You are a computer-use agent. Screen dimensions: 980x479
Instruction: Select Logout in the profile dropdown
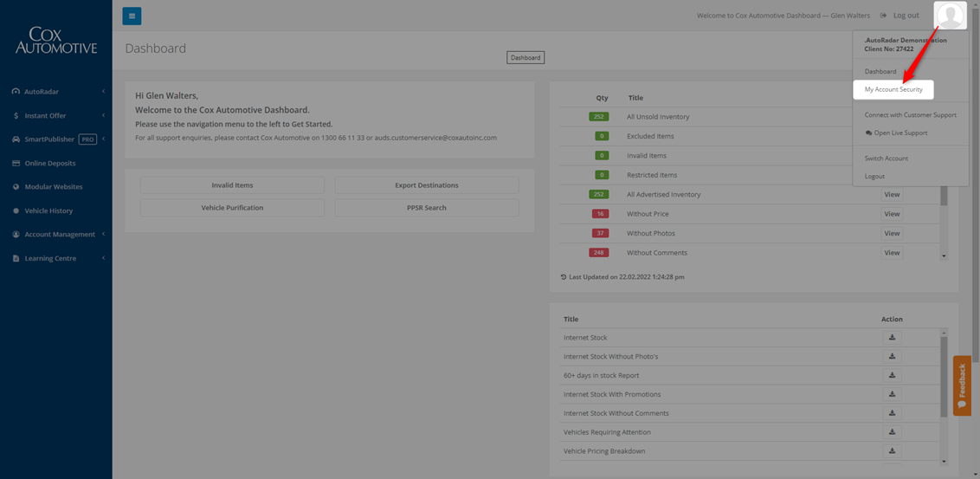874,177
